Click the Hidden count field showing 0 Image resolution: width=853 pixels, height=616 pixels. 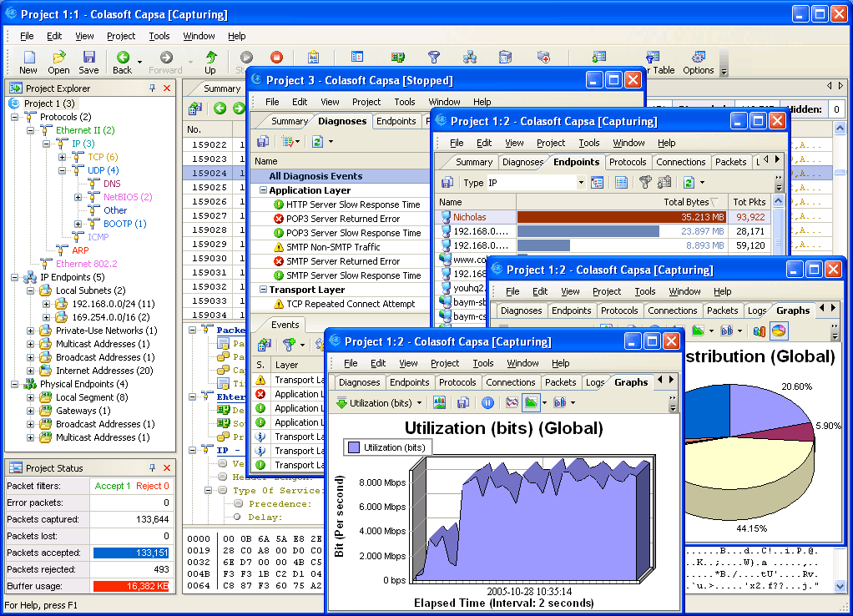(836, 109)
